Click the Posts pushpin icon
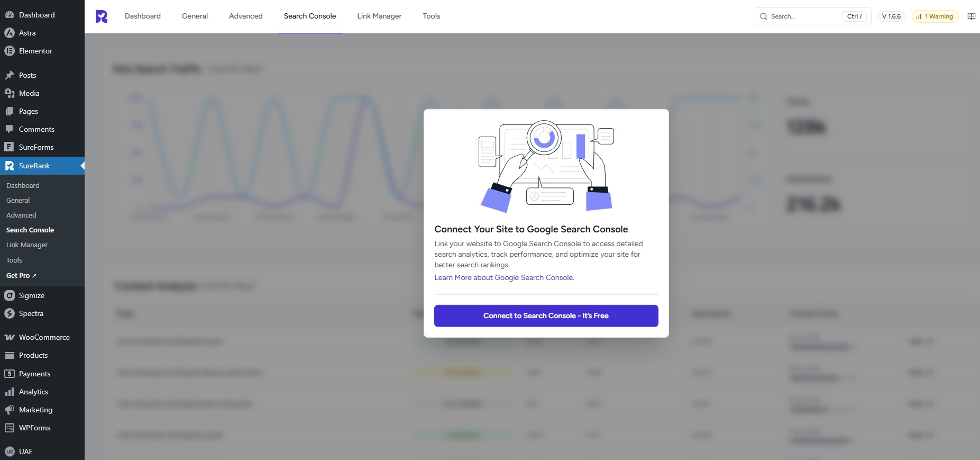Screen dimensions: 980x460 tap(10, 75)
